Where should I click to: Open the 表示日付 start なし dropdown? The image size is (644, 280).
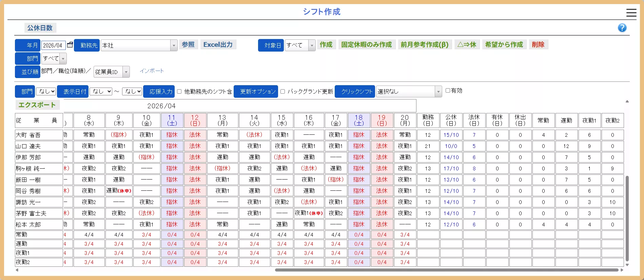coord(101,91)
